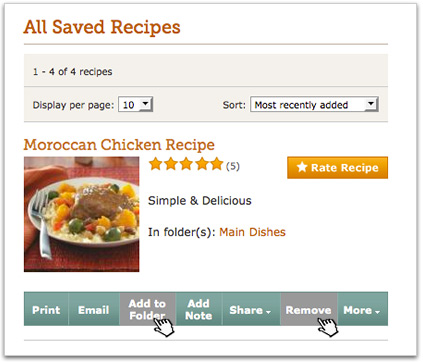Viewport: 423px width, 362px height.
Task: Open the Main Dishes folder link
Action: coord(252,232)
